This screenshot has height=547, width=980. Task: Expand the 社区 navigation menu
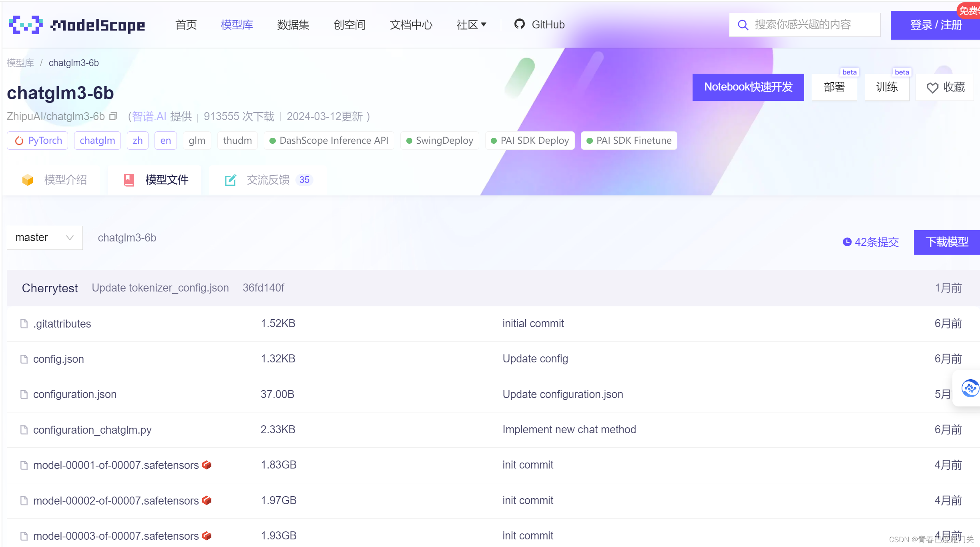471,25
